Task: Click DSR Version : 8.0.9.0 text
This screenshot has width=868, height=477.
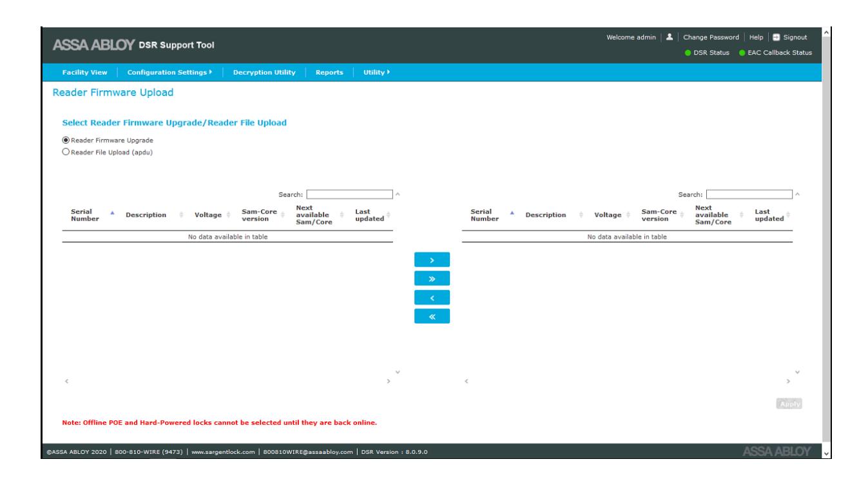Action: pyautogui.click(x=394, y=451)
